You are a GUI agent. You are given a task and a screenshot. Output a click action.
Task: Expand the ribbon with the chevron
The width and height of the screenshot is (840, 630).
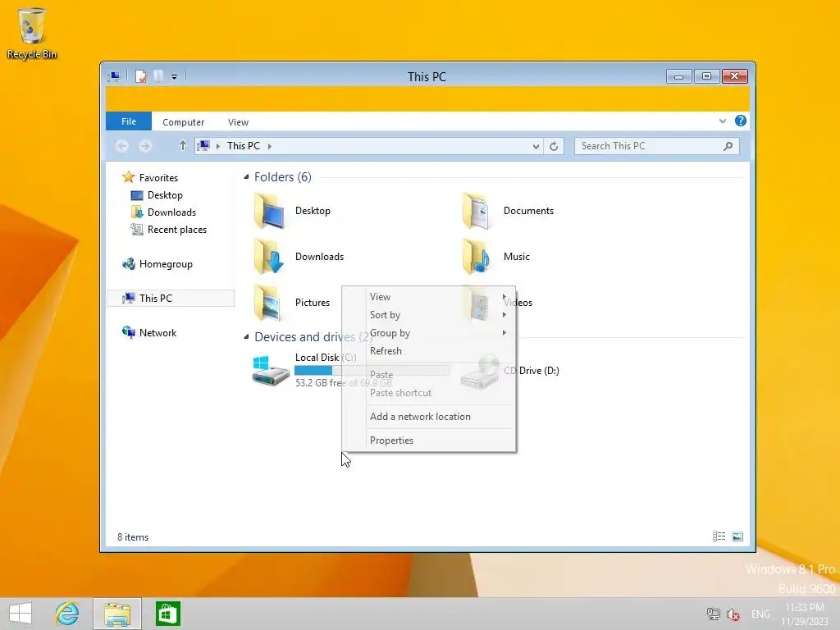click(723, 121)
